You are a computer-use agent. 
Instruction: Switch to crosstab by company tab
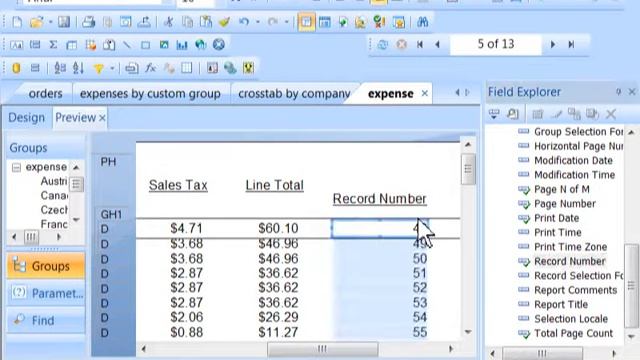[x=294, y=93]
